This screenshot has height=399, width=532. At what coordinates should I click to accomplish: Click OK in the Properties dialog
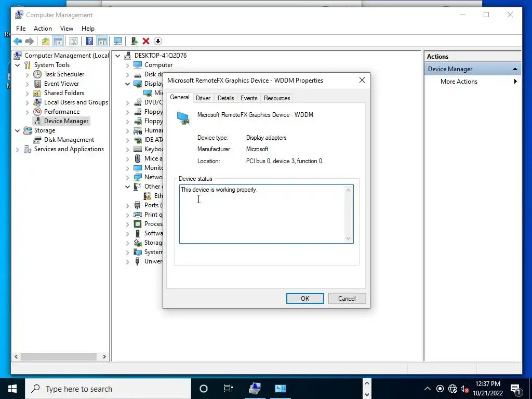point(304,299)
